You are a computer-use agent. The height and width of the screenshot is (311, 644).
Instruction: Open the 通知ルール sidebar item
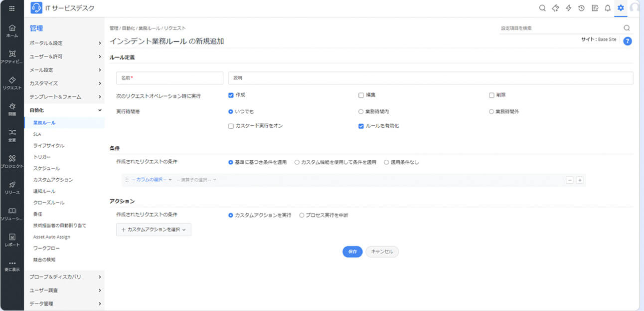pos(44,191)
